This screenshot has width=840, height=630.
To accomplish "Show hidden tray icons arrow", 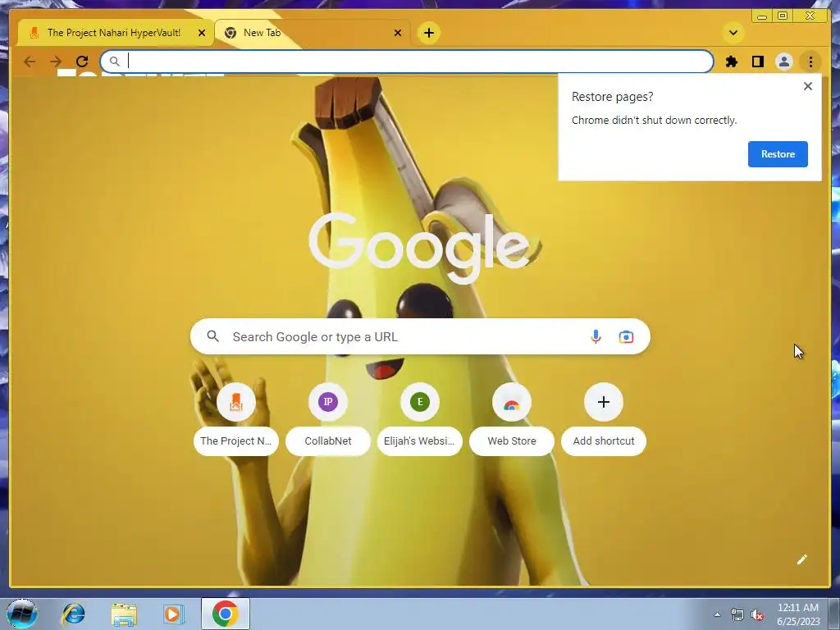I will coord(717,614).
